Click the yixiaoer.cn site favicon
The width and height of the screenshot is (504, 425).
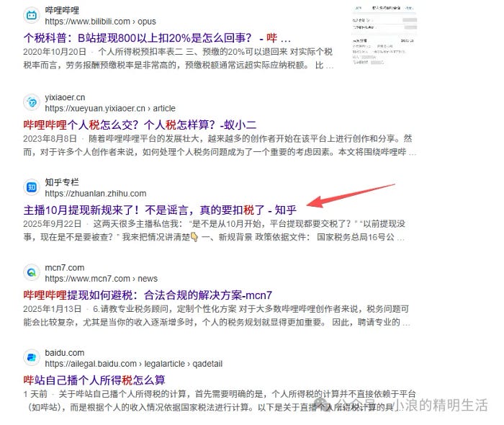point(32,102)
